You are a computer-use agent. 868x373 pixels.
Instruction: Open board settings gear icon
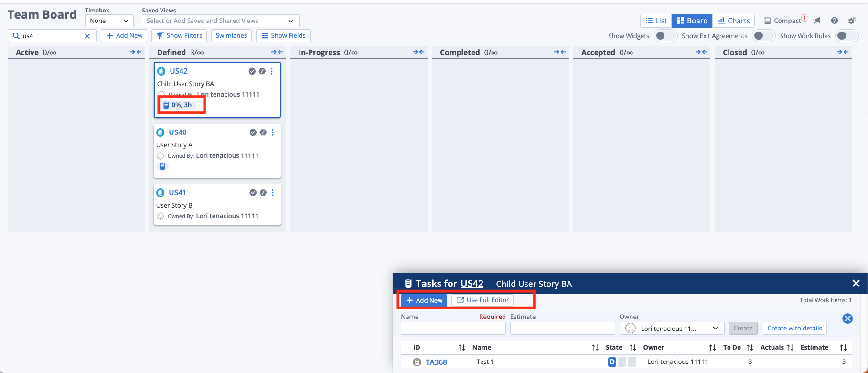[x=852, y=21]
